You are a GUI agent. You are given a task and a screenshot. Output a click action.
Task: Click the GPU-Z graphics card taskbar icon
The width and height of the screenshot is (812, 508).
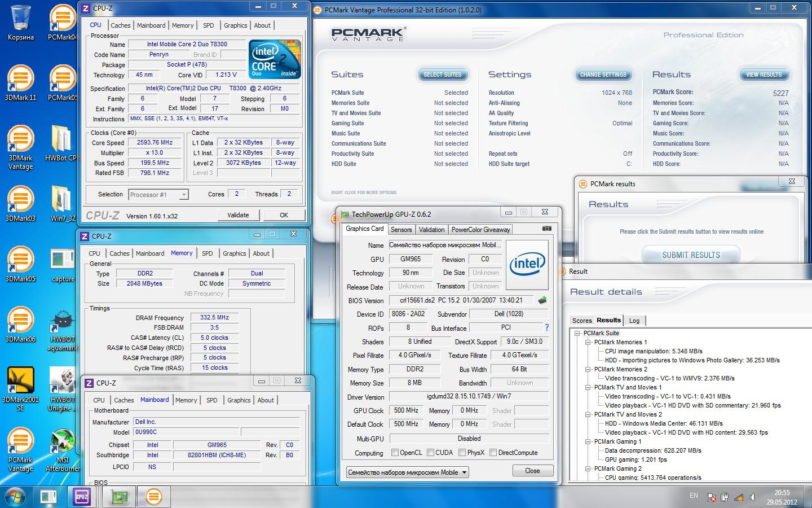coord(118,497)
